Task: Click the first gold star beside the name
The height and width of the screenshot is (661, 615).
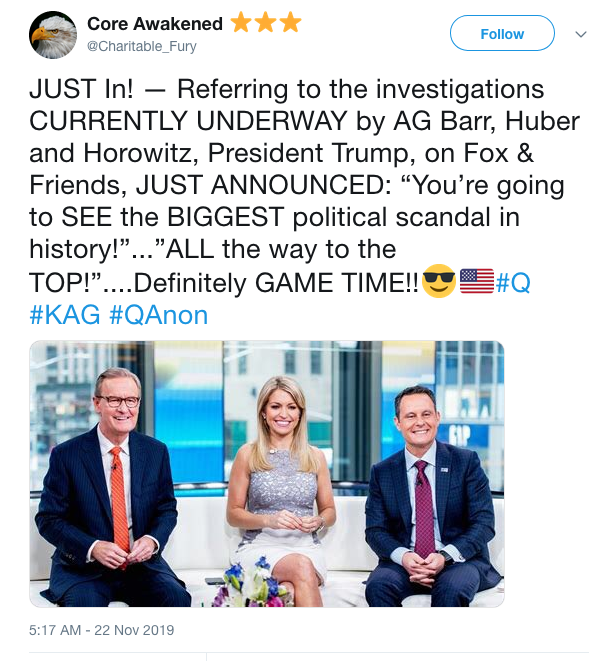Action: click(x=240, y=23)
